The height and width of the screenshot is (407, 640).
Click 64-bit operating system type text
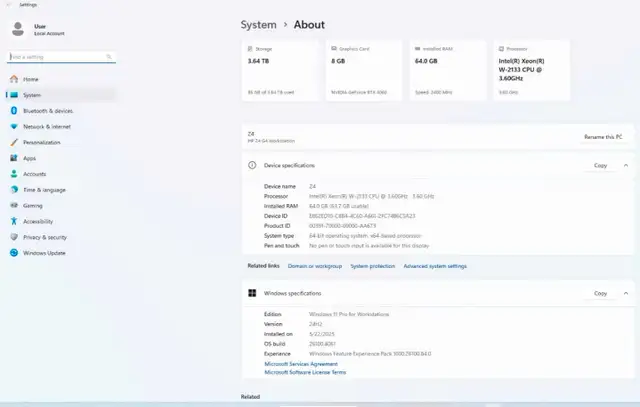click(365, 236)
